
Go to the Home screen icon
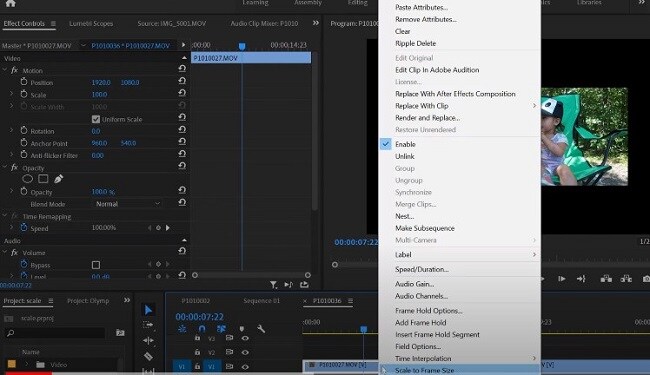pos(10,3)
